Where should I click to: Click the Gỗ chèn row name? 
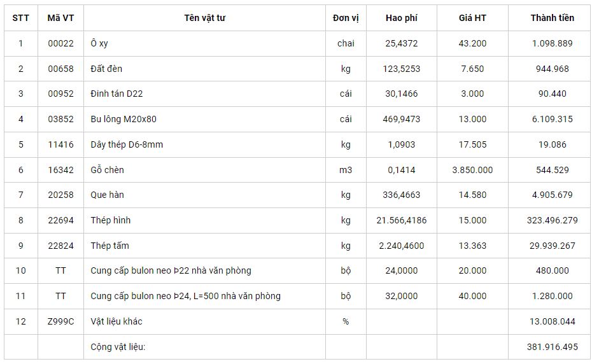pyautogui.click(x=108, y=170)
